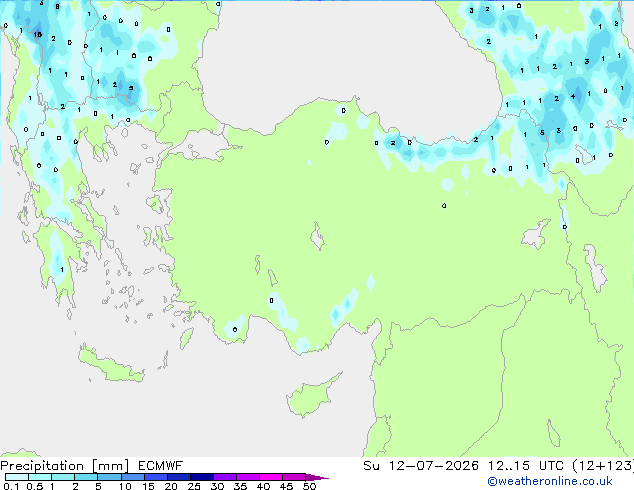This screenshot has width=634, height=490.
Task: Click the 1–2 mm legend color swatch
Action: point(63,477)
